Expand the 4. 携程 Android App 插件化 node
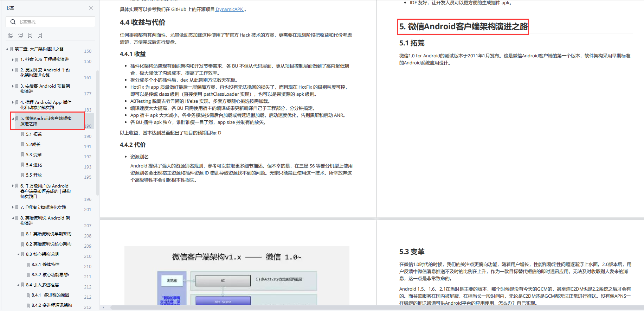Image resolution: width=644 pixels, height=311 pixels. coord(13,102)
